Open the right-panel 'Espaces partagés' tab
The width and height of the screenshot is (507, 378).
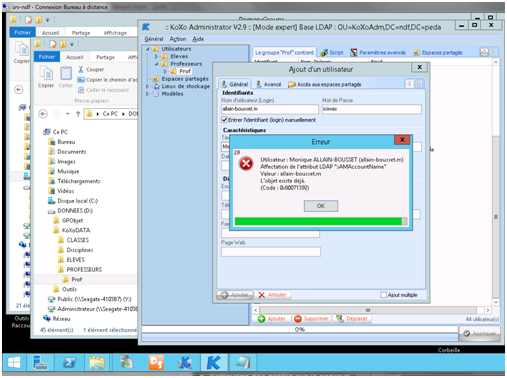438,53
